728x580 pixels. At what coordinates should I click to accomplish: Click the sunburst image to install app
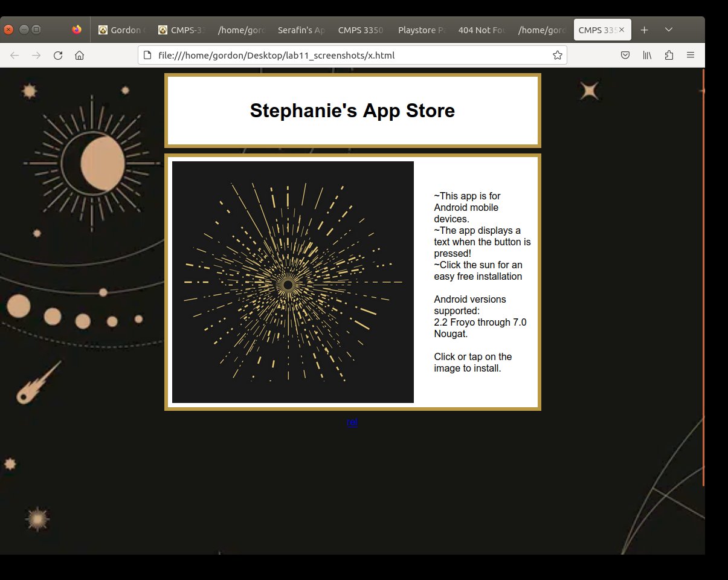(293, 282)
